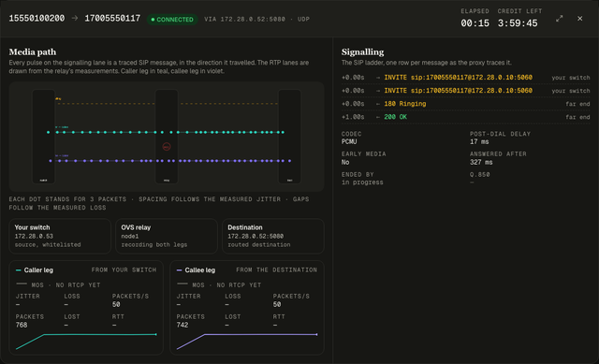This screenshot has height=364, width=599.
Task: Click the credit left value 3:59:45
Action: tap(518, 23)
